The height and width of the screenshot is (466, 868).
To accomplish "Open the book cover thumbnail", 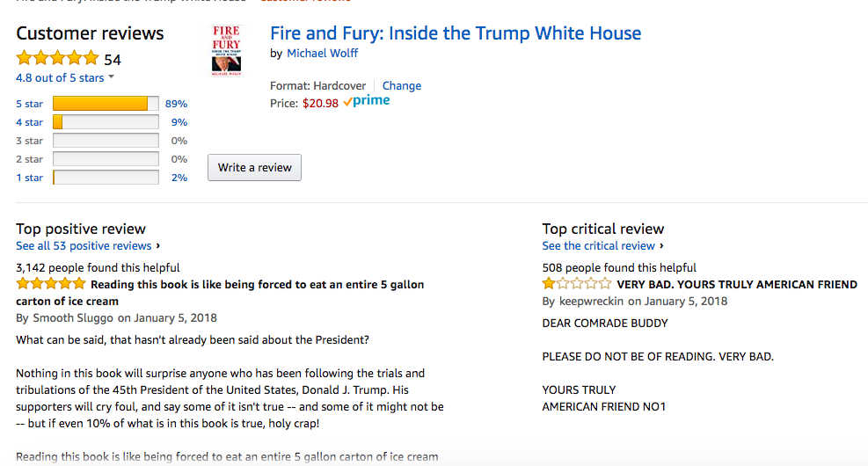I will (227, 51).
